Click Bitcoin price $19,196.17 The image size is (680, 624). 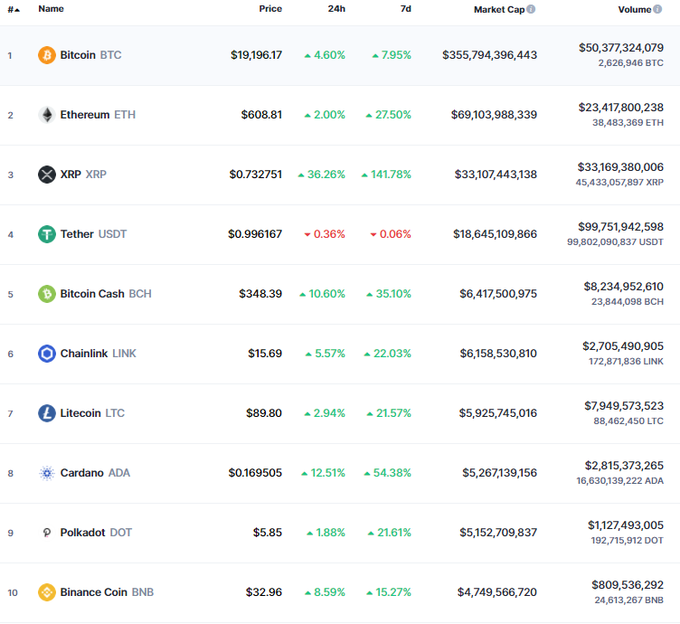tap(256, 55)
